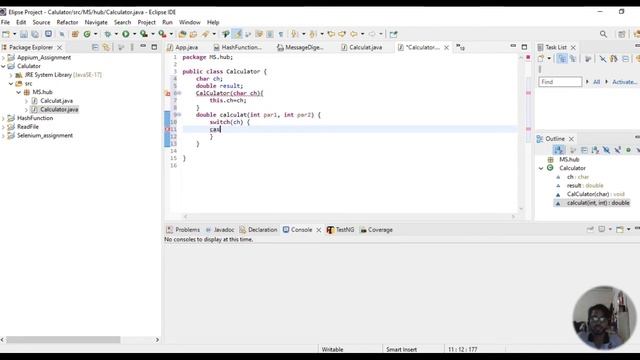Close the Calculator.java editor tab
640x360 pixels.
pyautogui.click(x=447, y=48)
